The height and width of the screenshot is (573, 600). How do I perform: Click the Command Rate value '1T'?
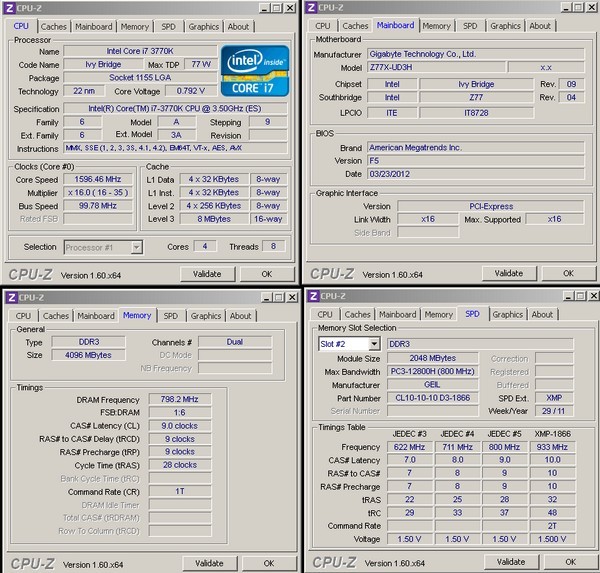pyautogui.click(x=180, y=491)
